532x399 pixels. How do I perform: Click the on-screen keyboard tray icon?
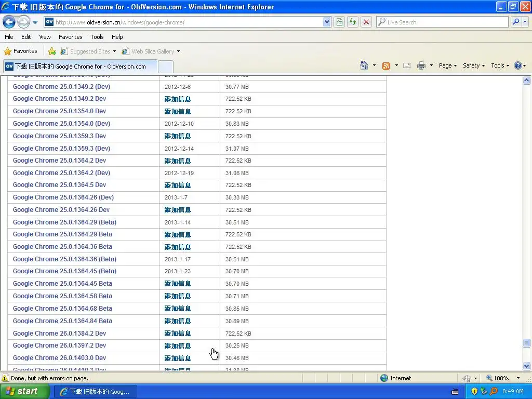(x=455, y=392)
